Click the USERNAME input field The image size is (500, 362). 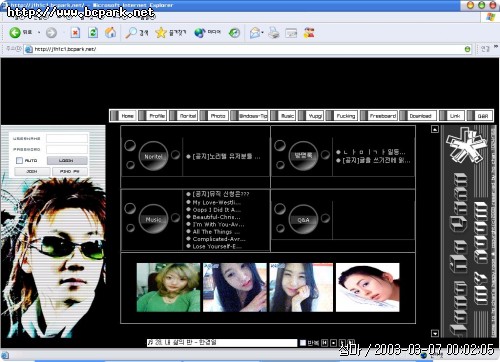click(67, 138)
